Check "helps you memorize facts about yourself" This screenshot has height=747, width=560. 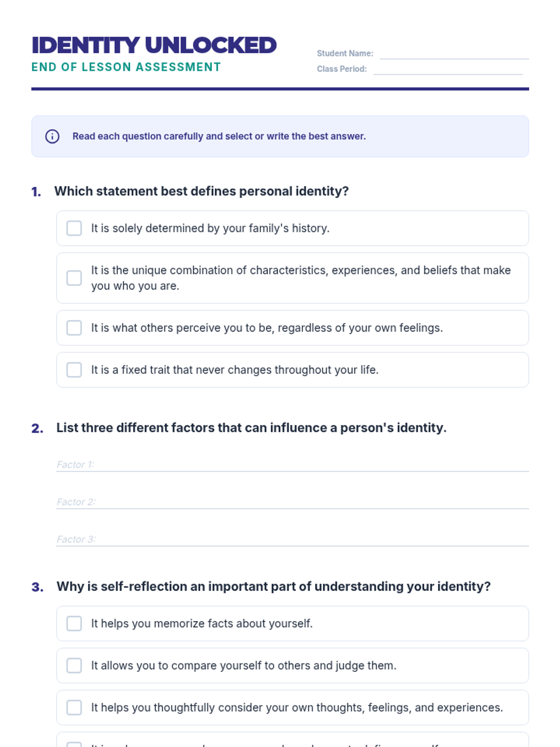tap(74, 623)
